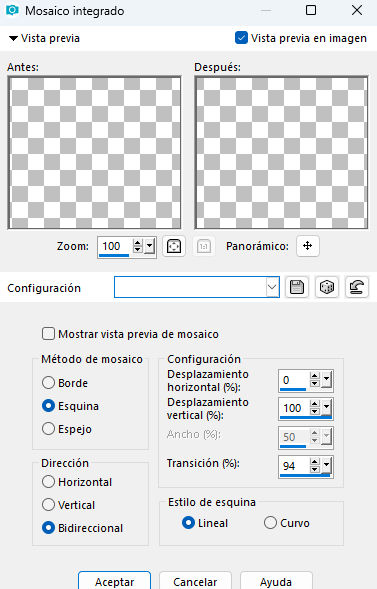Enable Mostrar vista previa de mosaico
377x589 pixels.
(48, 334)
